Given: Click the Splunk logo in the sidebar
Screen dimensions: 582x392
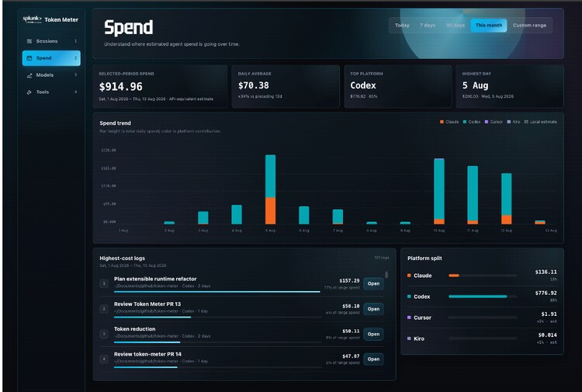Looking at the screenshot, I should pos(32,19).
